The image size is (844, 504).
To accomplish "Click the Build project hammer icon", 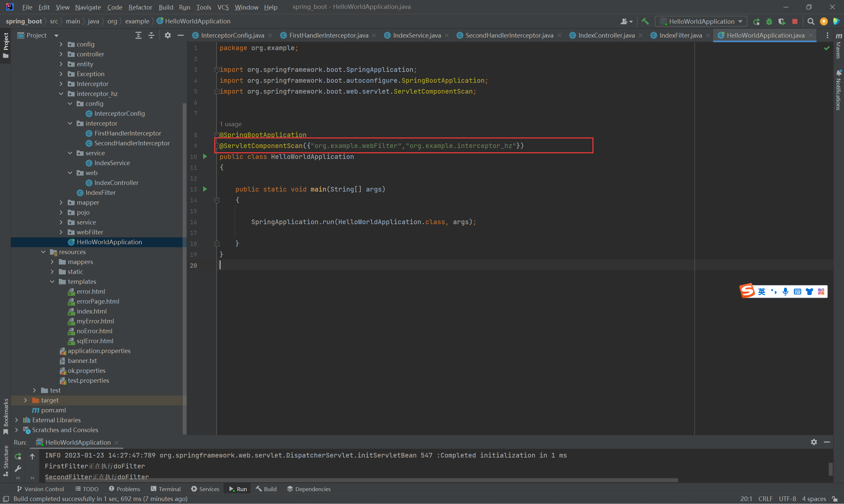I will [645, 21].
